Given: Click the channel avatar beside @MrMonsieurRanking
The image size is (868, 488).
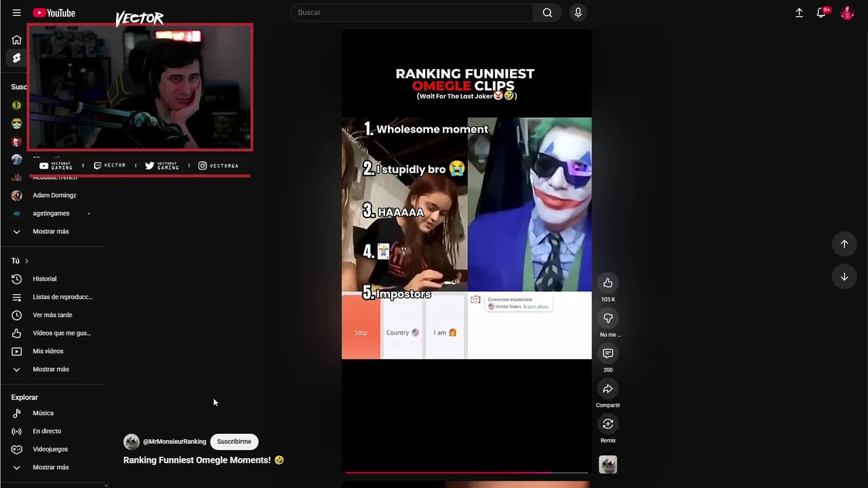Looking at the screenshot, I should click(x=132, y=442).
